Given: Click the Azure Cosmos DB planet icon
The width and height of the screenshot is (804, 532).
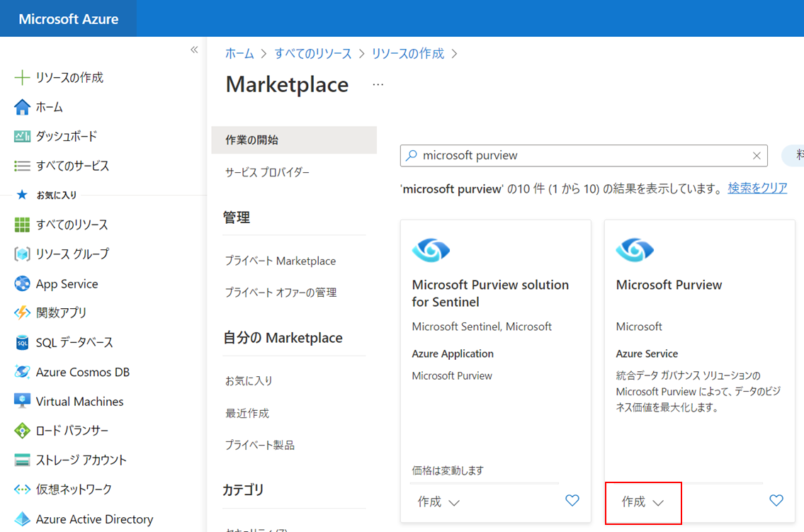Looking at the screenshot, I should click(x=22, y=372).
